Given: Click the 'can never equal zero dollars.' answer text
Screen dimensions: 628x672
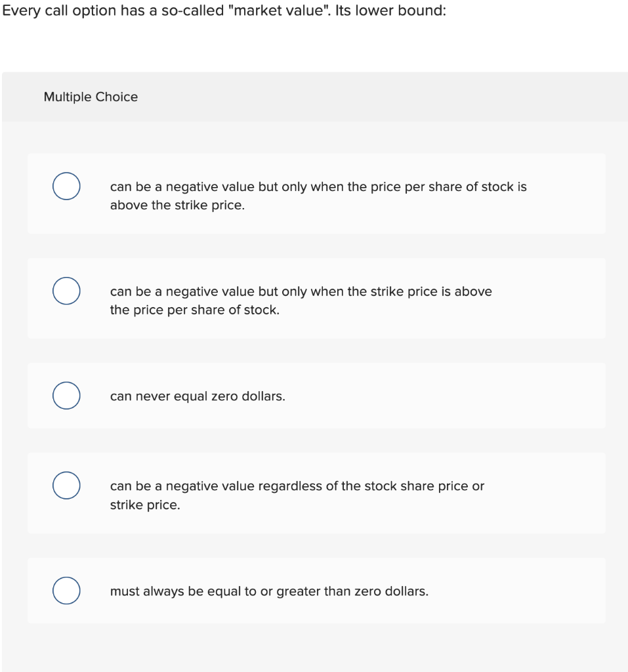Looking at the screenshot, I should (198, 396).
